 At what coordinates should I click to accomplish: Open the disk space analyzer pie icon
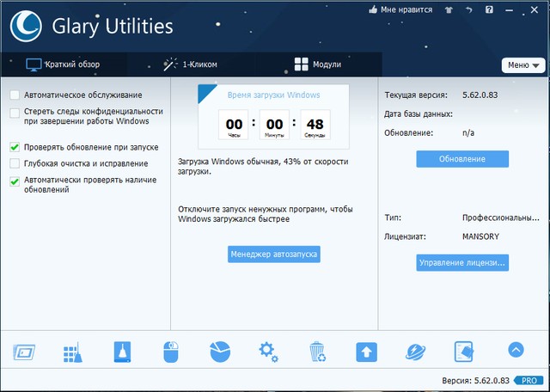point(220,352)
